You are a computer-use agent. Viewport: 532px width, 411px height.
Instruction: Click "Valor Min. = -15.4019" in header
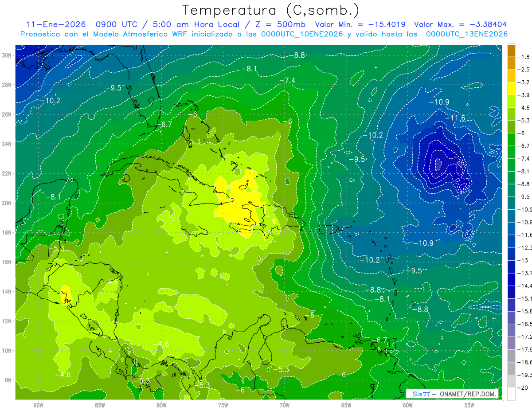click(x=360, y=24)
